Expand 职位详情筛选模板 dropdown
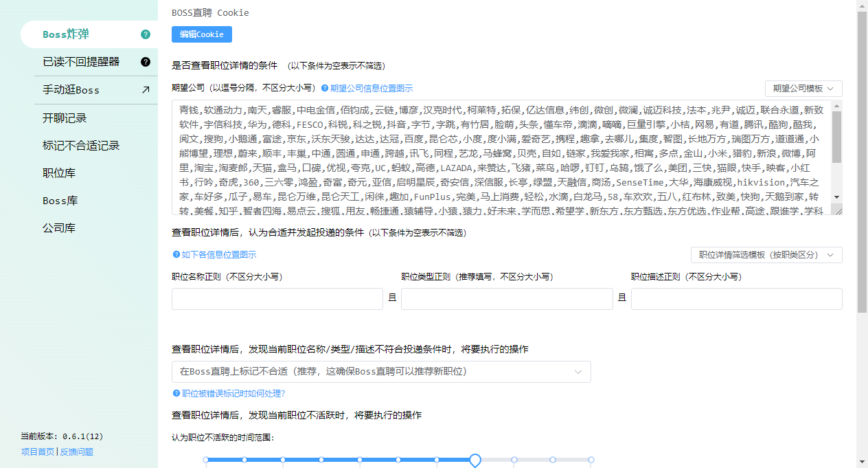This screenshot has height=468, width=868. [x=766, y=255]
